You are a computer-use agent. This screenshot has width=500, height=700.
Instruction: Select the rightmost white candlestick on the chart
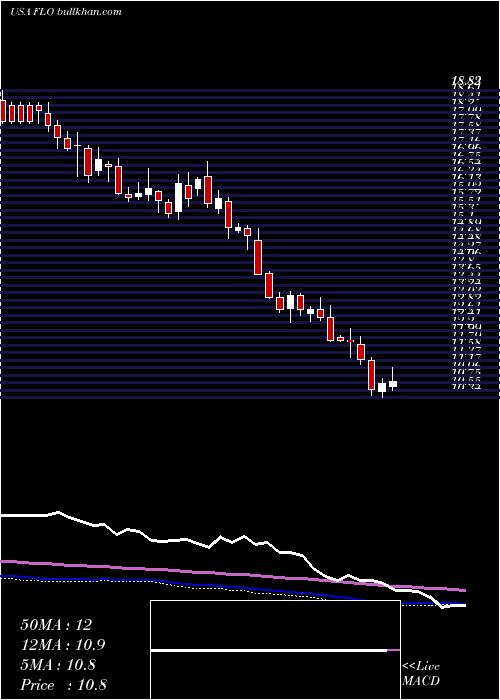[393, 382]
